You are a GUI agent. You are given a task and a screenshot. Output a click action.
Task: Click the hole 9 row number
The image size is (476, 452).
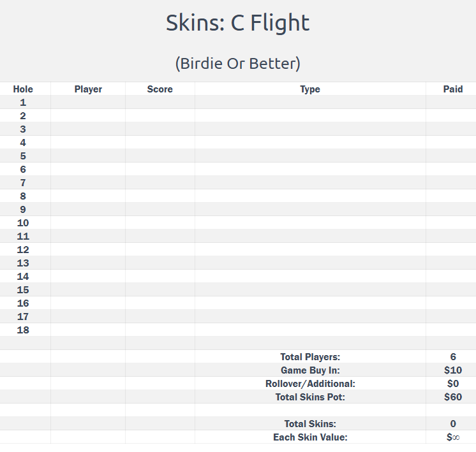pyautogui.click(x=23, y=210)
